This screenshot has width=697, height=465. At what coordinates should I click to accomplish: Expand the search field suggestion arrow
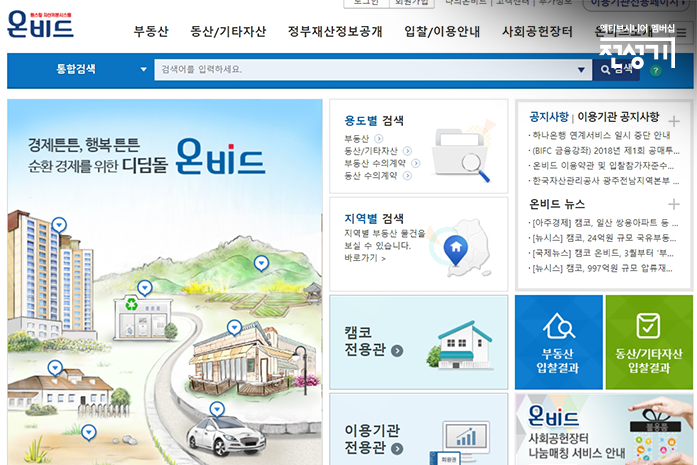pos(581,70)
